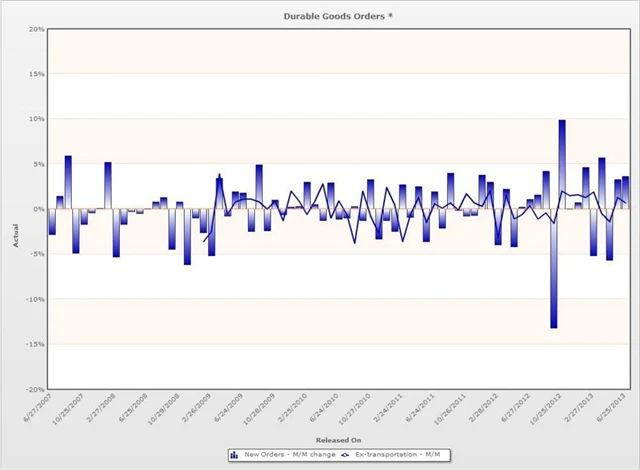
Task: Click the 0% label on the y-axis
Action: point(37,209)
